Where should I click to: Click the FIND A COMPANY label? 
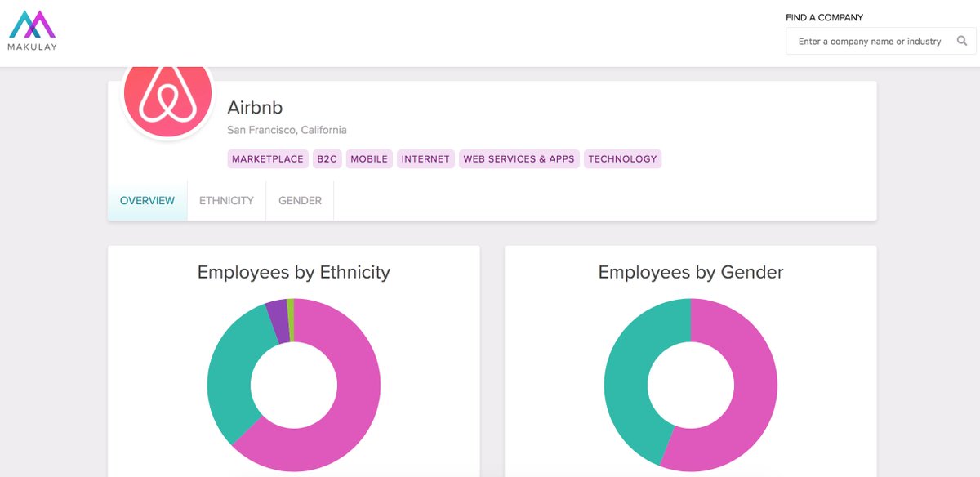pyautogui.click(x=824, y=17)
